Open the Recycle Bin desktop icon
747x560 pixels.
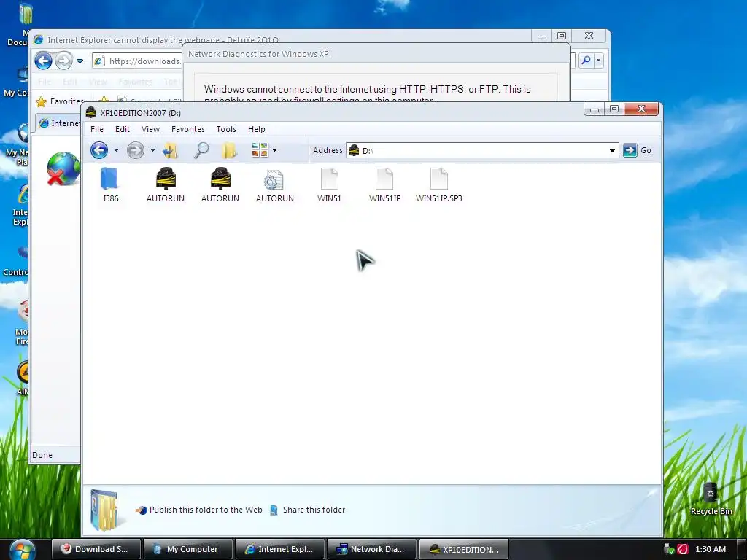click(x=711, y=499)
